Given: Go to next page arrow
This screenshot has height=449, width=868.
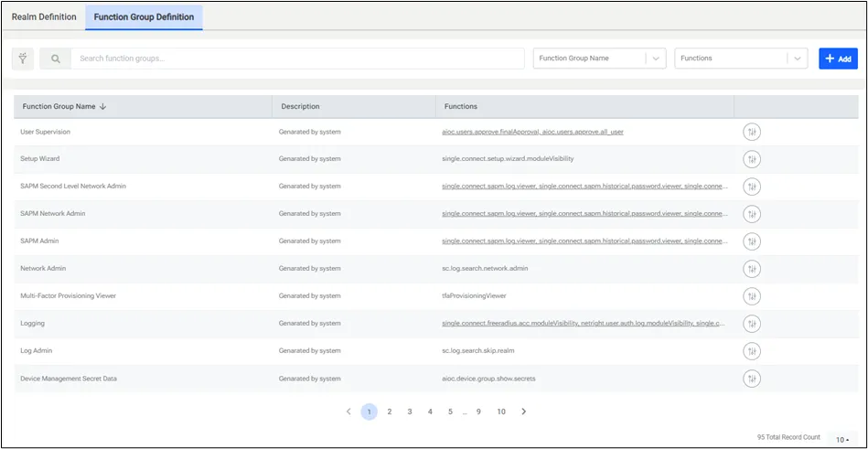Looking at the screenshot, I should tap(524, 412).
